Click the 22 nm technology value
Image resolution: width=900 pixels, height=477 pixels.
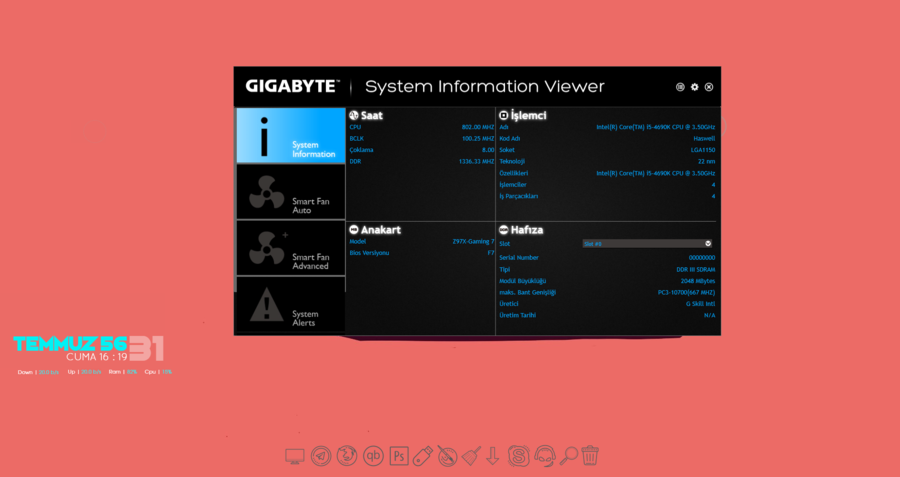[x=707, y=162]
